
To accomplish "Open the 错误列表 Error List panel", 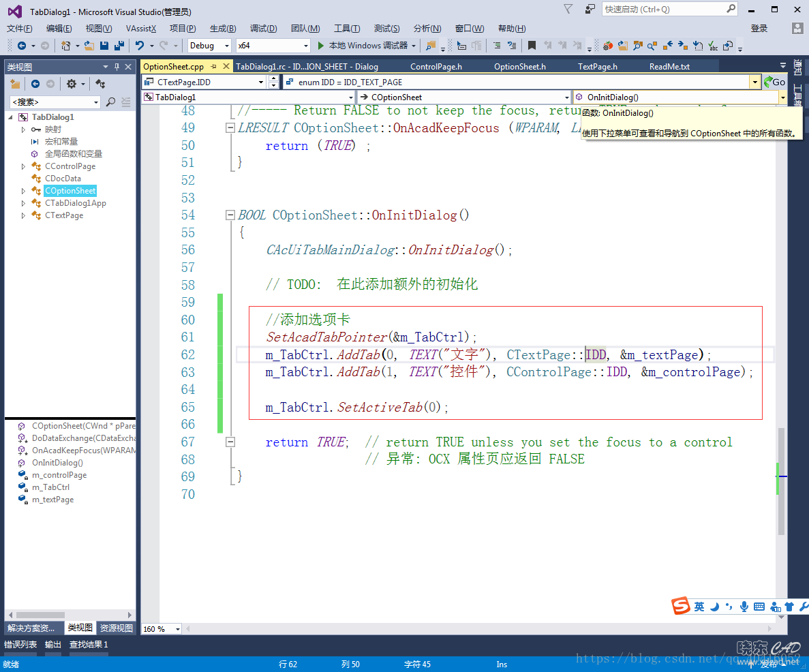I will click(x=20, y=644).
